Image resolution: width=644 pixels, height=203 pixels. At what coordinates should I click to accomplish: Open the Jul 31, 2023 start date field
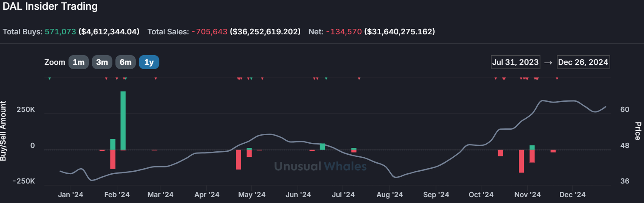(x=515, y=62)
